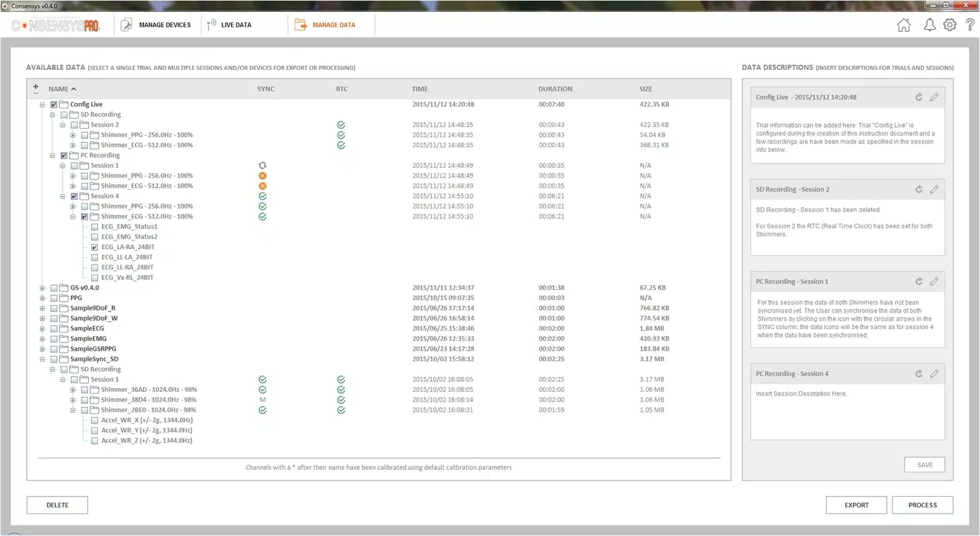Open the home screen icon
980x536 pixels.
coord(903,25)
